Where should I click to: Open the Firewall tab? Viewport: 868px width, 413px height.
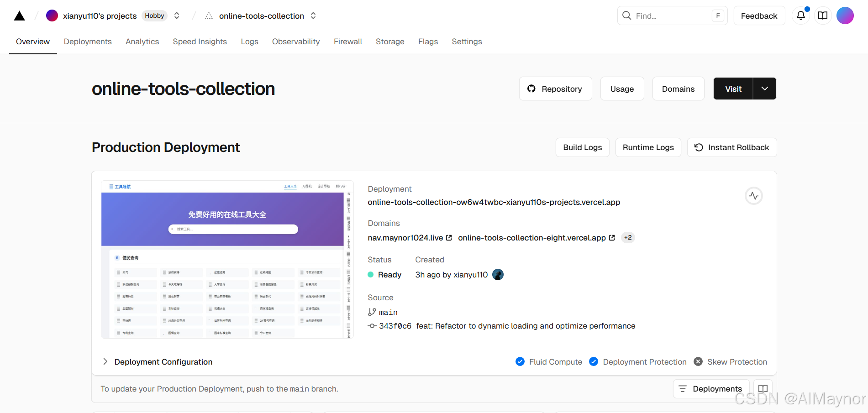(348, 42)
